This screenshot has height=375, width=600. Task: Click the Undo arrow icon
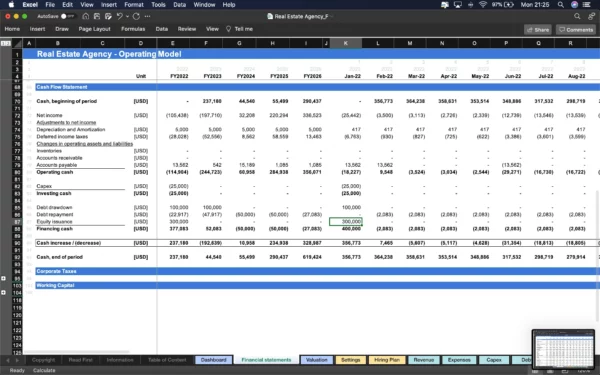[x=119, y=16]
